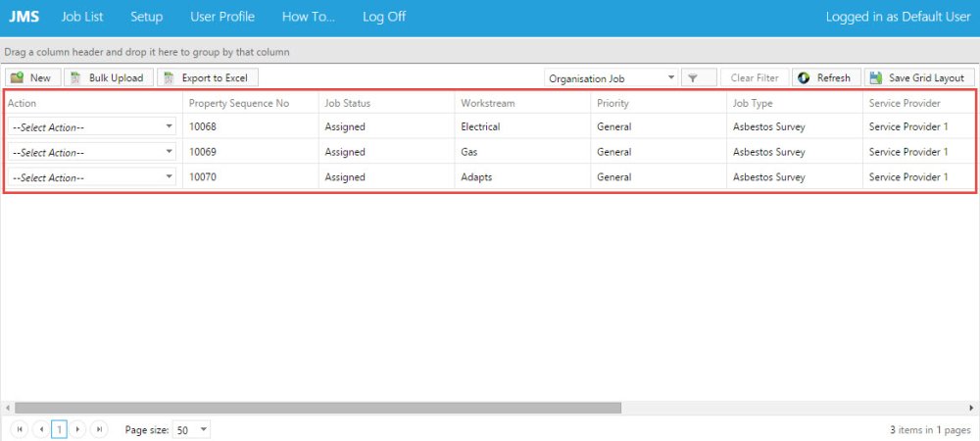Click the Save Grid Layout disk icon

[875, 77]
